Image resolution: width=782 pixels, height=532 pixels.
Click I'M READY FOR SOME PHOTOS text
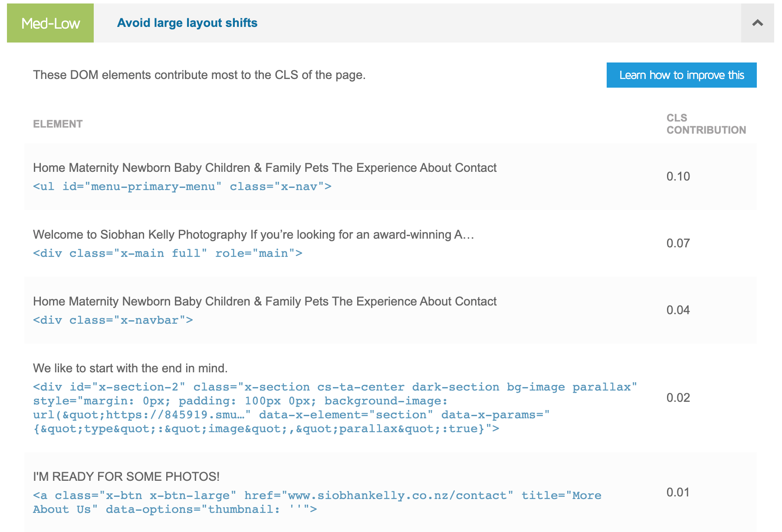click(x=126, y=477)
